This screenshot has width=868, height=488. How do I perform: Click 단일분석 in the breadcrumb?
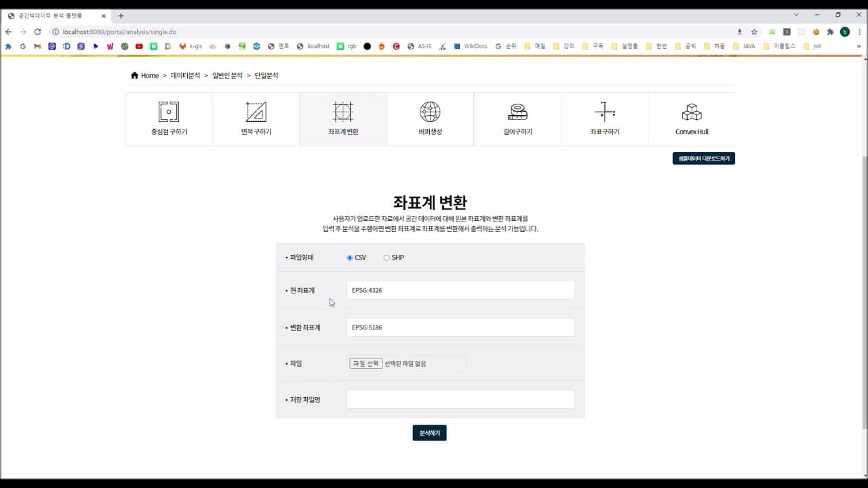pyautogui.click(x=266, y=75)
